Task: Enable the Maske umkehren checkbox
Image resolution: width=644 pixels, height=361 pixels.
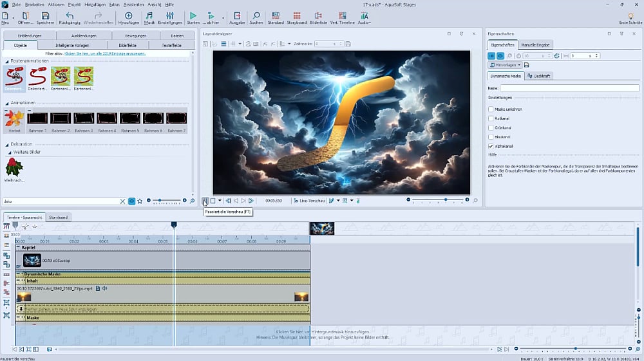Action: coord(491,109)
